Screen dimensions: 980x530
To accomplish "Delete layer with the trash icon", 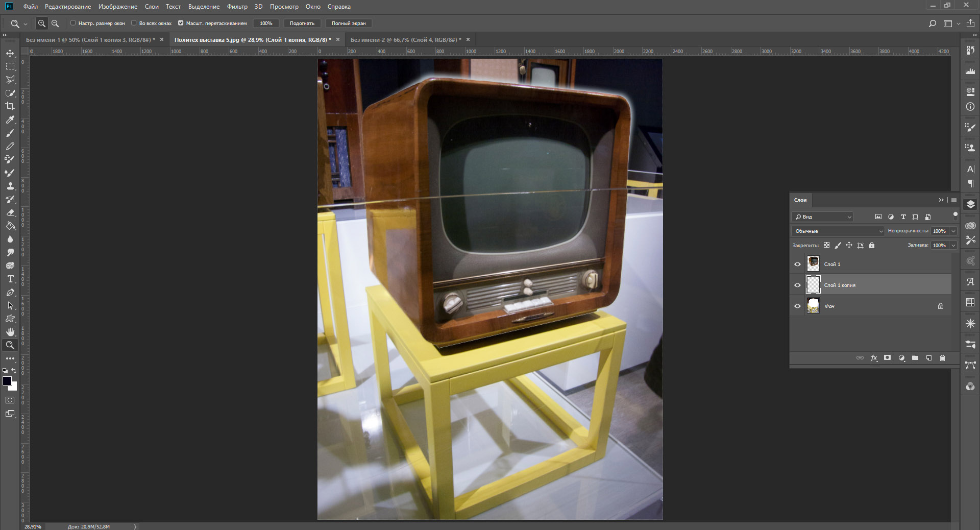I will click(x=943, y=358).
